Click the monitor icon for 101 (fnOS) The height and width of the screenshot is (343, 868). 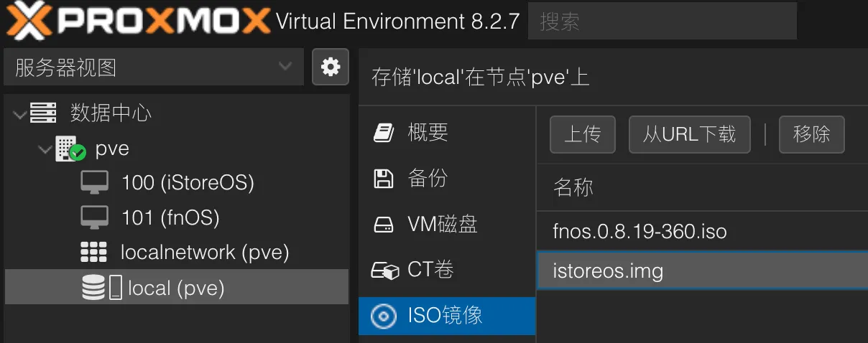(94, 217)
